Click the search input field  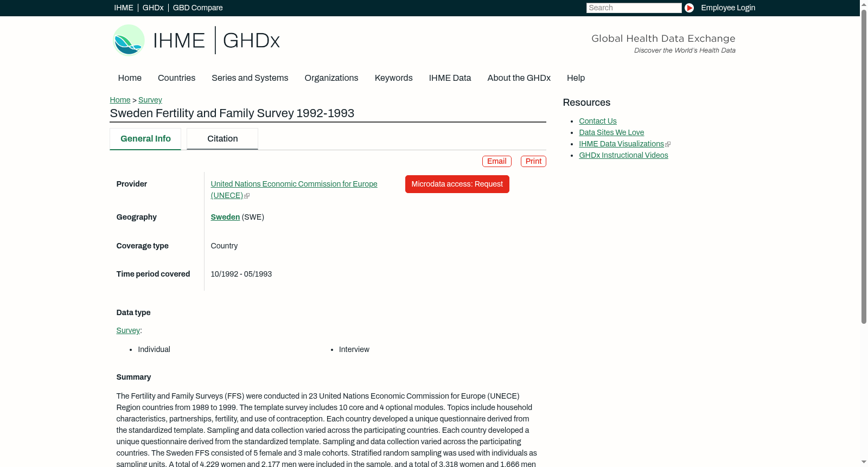pos(634,8)
